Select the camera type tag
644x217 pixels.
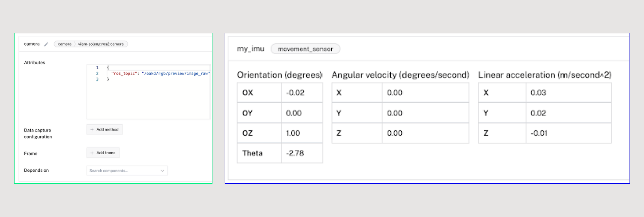[x=64, y=44]
